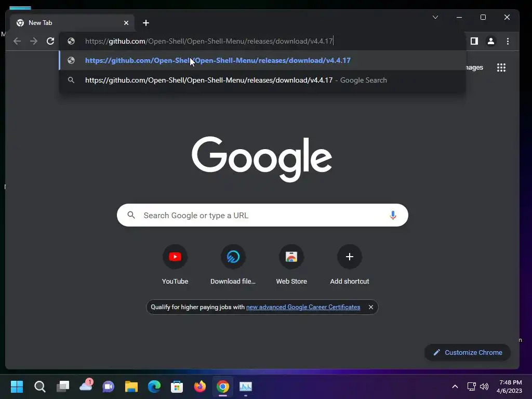Launch Microsoft Edge from the taskbar
The width and height of the screenshot is (532, 399).
click(x=154, y=387)
